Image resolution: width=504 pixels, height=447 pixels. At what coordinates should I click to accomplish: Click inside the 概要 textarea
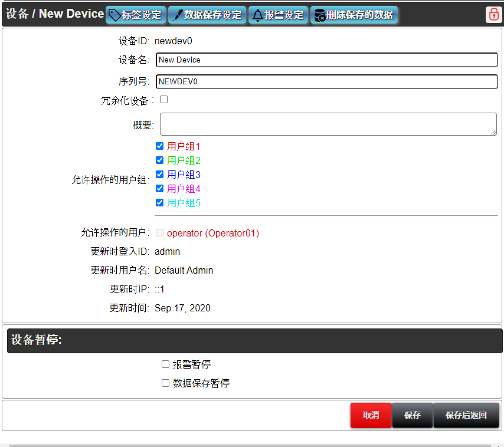pos(328,124)
